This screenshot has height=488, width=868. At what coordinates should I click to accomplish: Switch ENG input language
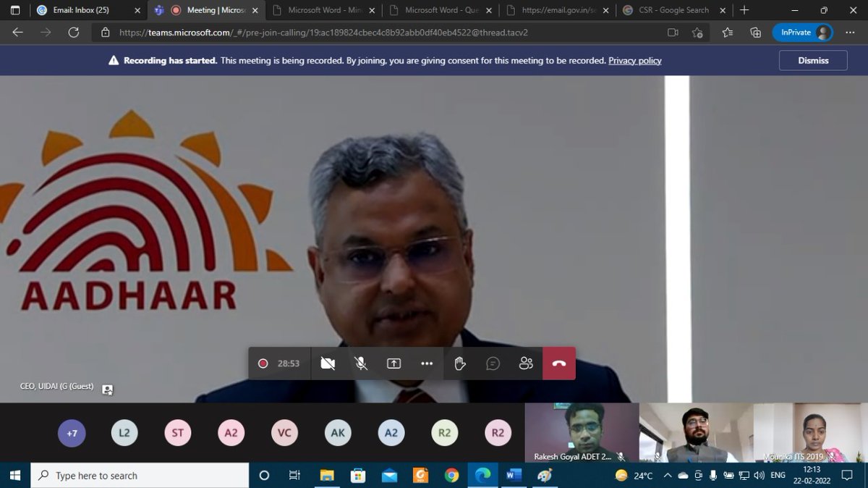[778, 476]
